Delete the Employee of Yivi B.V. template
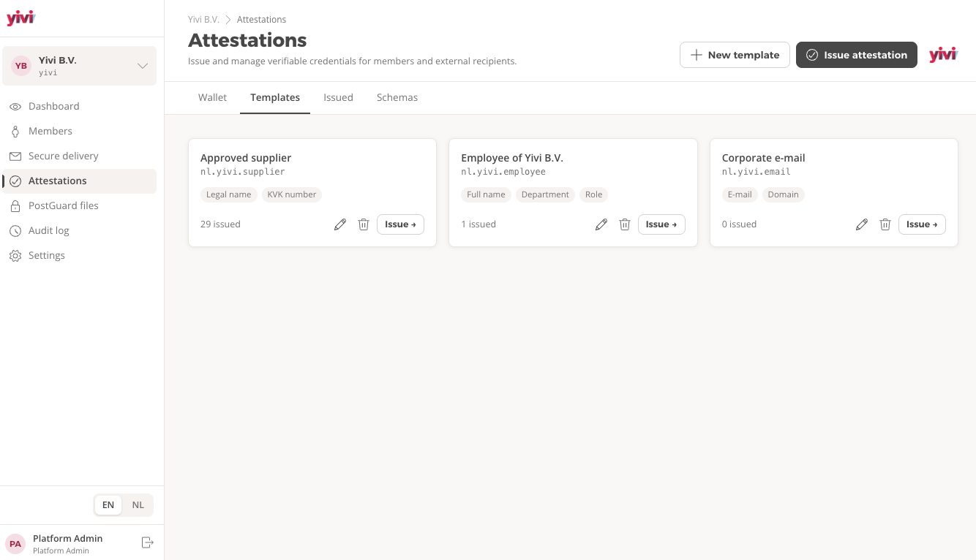976x560 pixels. pyautogui.click(x=625, y=224)
